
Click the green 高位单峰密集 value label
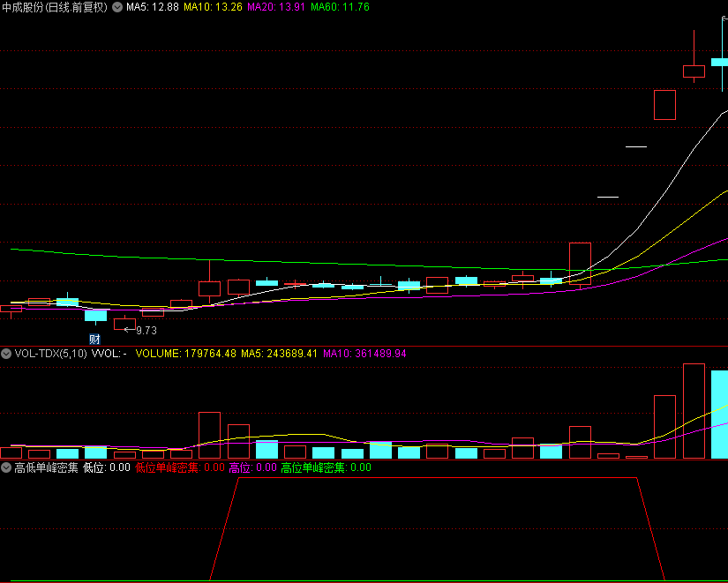pyautogui.click(x=326, y=467)
